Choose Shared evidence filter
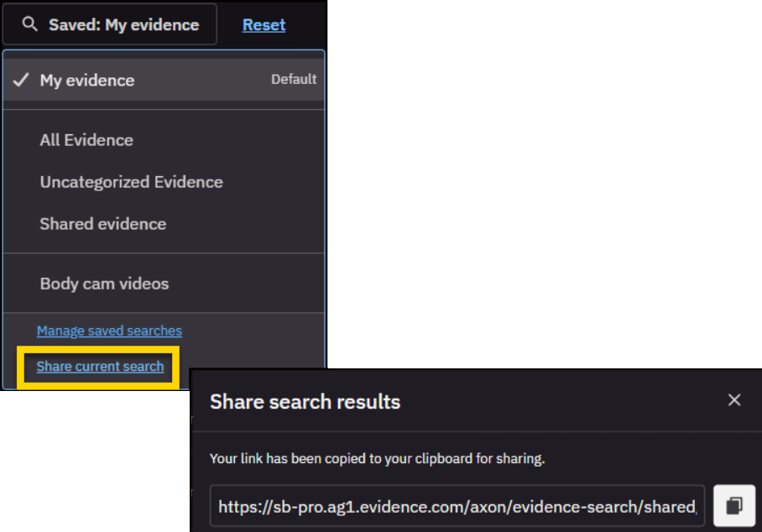 pos(105,223)
